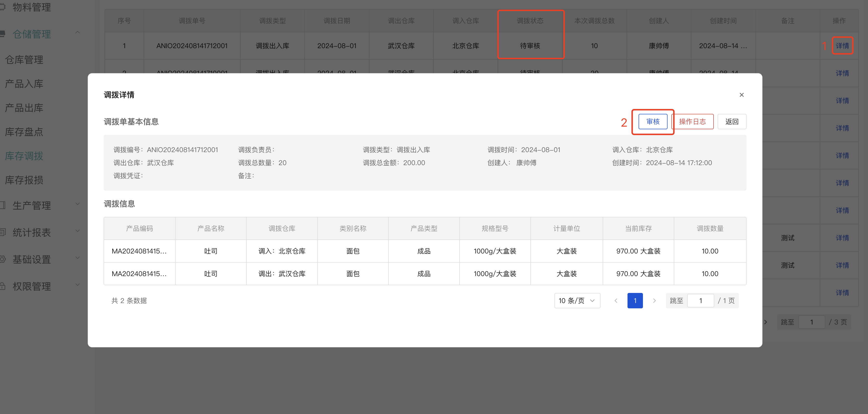Viewport: 868px width, 414px height.
Task: Navigate to 库存盘点 page
Action: 24,132
